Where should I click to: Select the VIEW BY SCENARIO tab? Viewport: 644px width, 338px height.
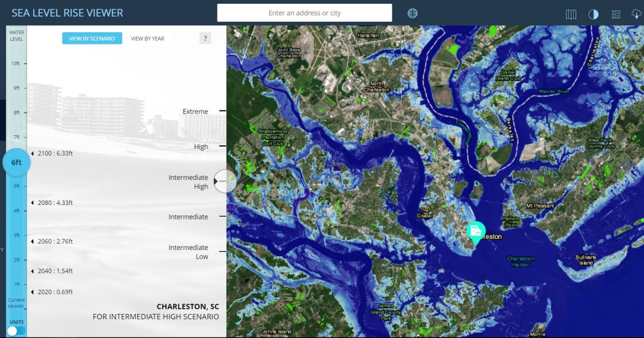click(x=92, y=38)
